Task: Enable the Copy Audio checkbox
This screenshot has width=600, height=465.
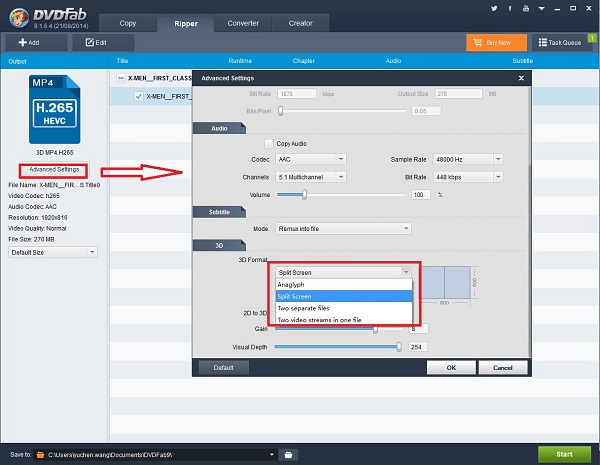Action: tap(269, 144)
